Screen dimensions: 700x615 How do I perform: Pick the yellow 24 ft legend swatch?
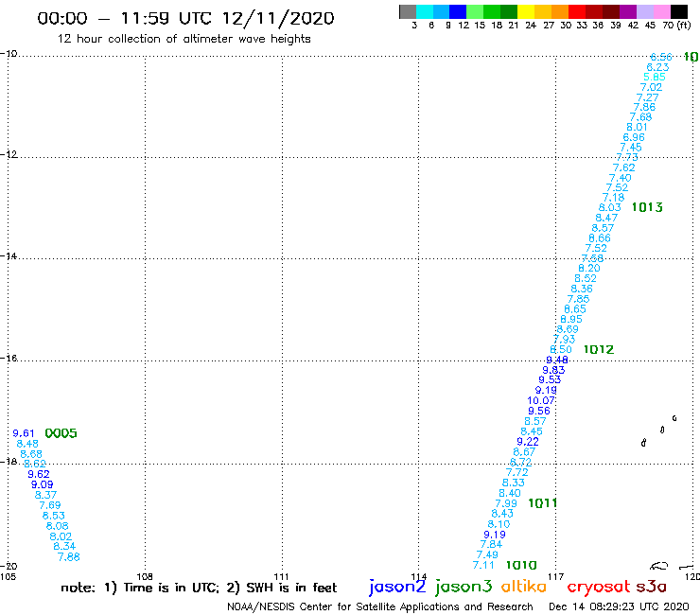point(526,11)
